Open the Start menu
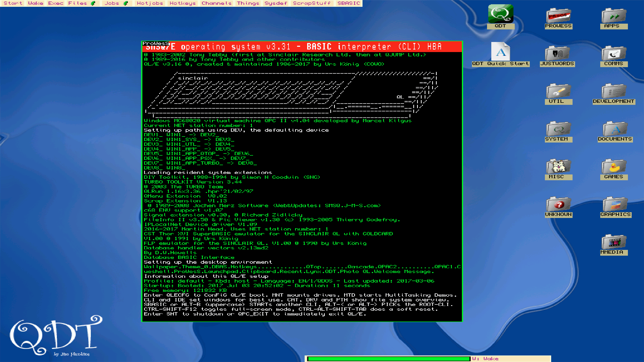The image size is (644, 362). pyautogui.click(x=13, y=3)
